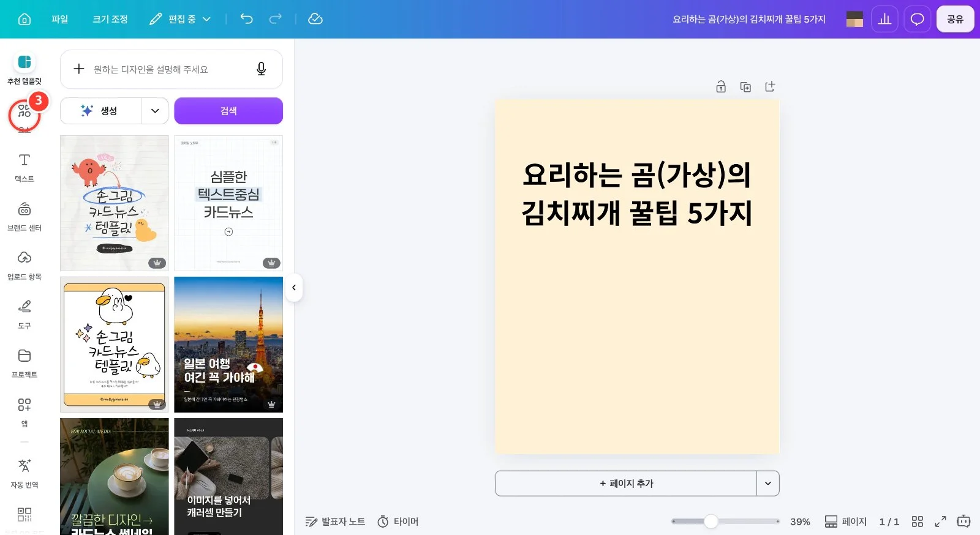Open the assistant robot icon
This screenshot has width=980, height=535.
pos(963,522)
